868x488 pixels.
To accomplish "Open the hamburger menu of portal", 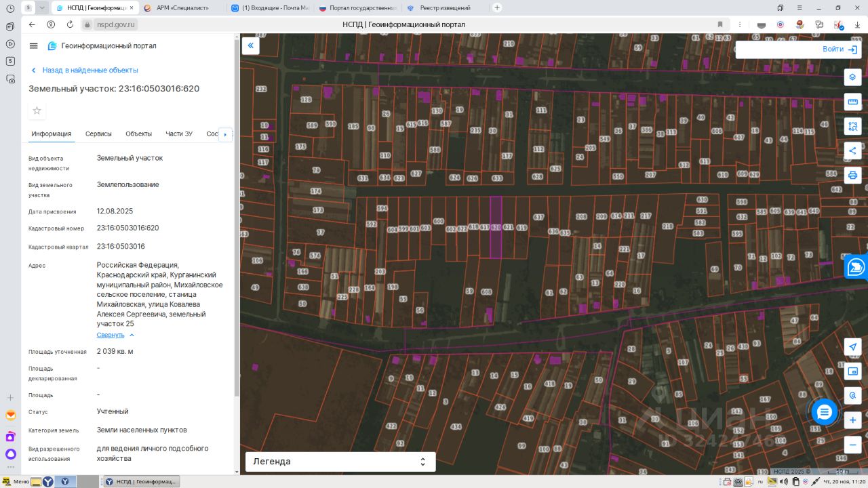I will coord(33,46).
